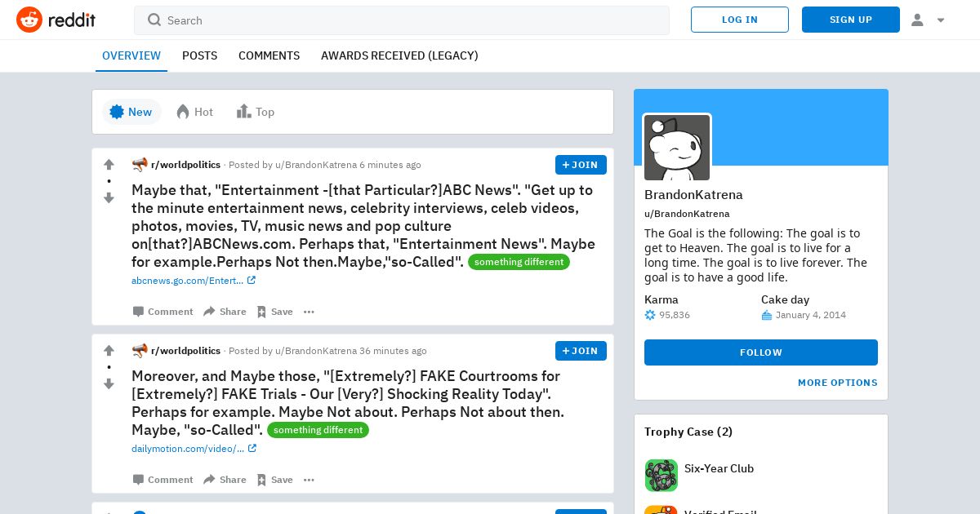980x514 pixels.
Task: Switch to the POSTS tab
Action: [x=199, y=55]
